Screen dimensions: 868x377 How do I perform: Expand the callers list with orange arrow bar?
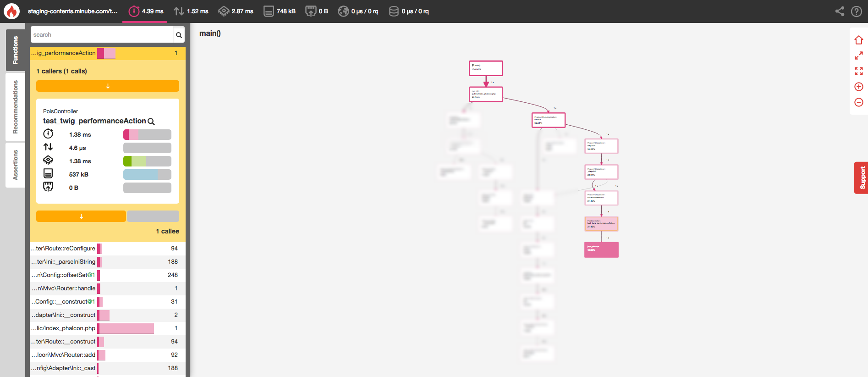tap(108, 86)
